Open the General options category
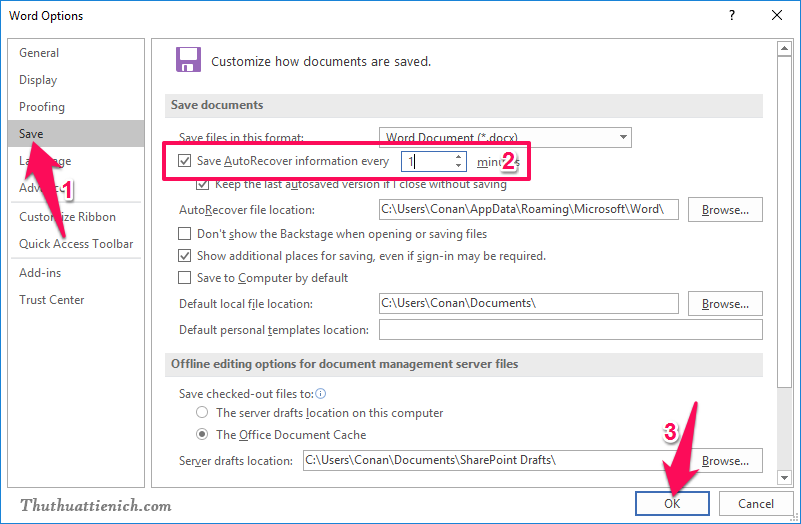The height and width of the screenshot is (524, 801). [39, 53]
